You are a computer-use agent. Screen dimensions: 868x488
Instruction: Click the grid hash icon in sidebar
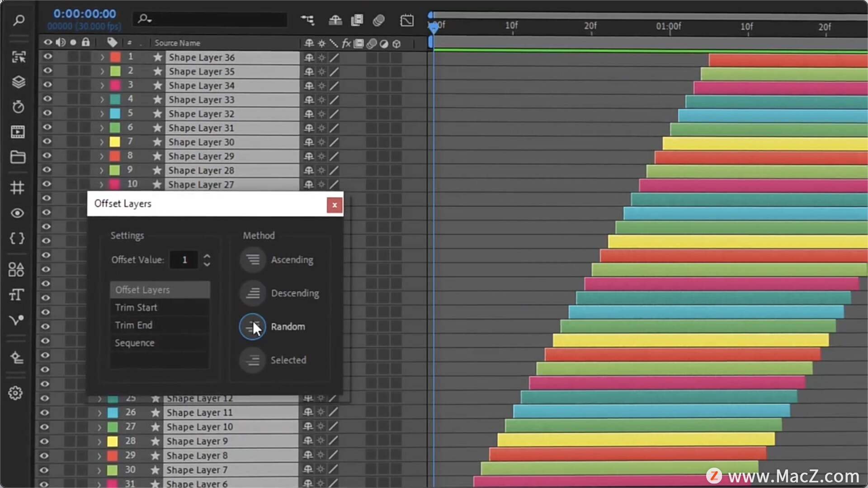click(17, 188)
